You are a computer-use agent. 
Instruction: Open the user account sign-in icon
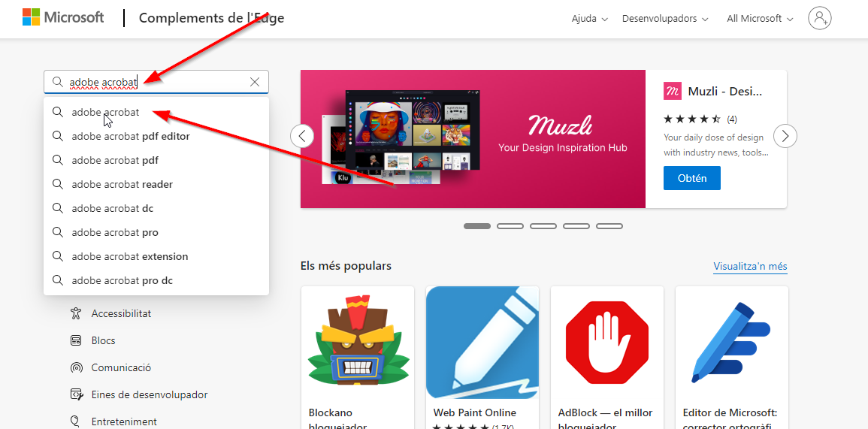819,18
